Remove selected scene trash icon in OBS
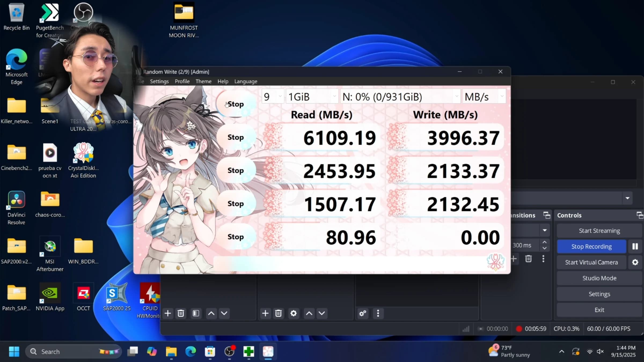 [181, 313]
